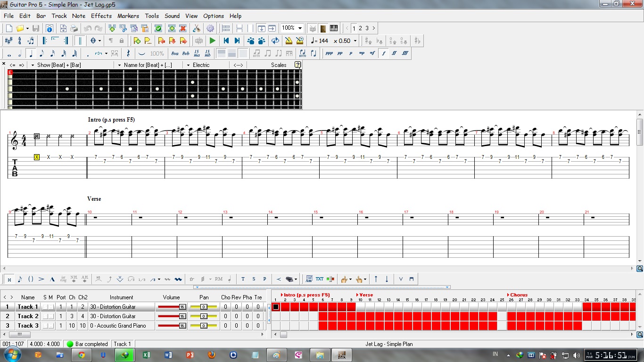The height and width of the screenshot is (362, 644).
Task: Open the Effects menu
Action: 101,16
